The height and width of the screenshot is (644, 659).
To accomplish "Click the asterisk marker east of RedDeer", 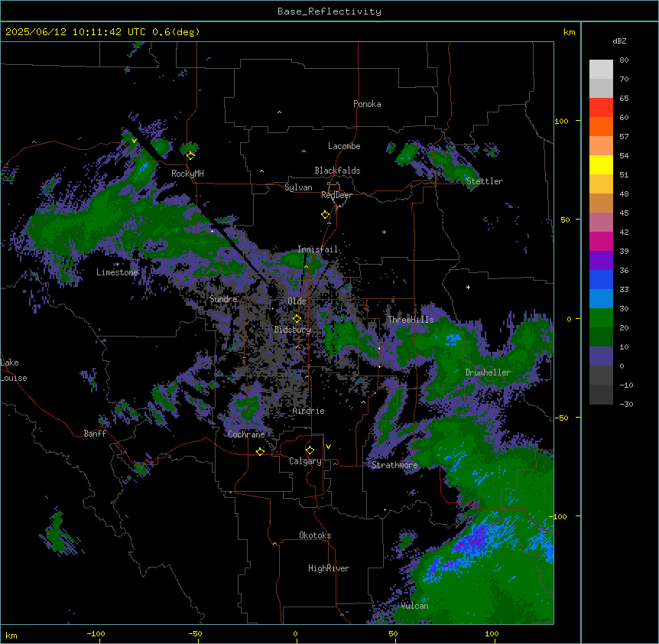I will (384, 232).
